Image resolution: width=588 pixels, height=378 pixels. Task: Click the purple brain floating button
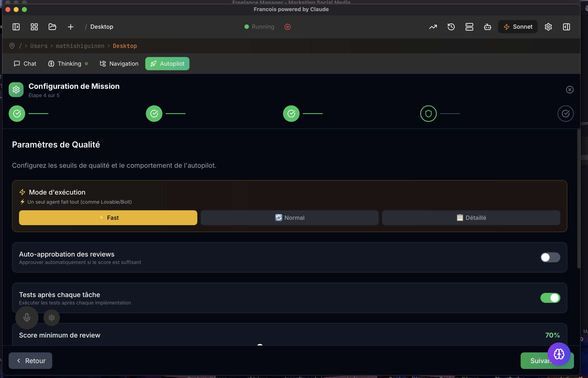(x=559, y=354)
